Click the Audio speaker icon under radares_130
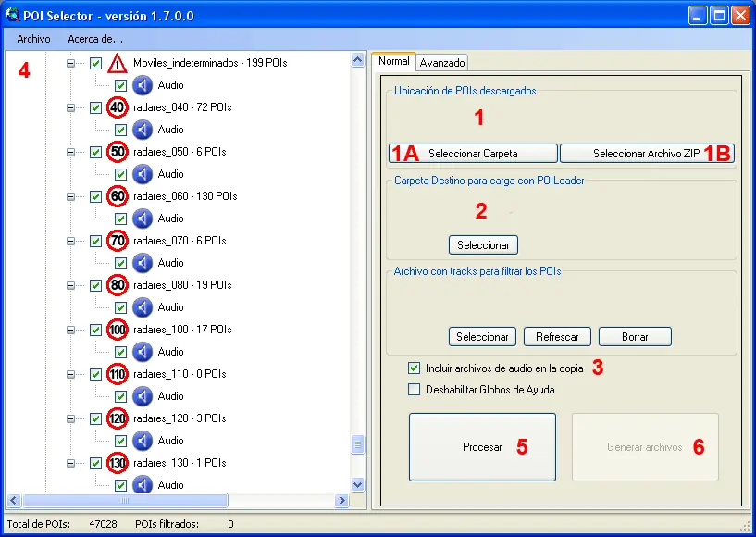 coord(143,484)
